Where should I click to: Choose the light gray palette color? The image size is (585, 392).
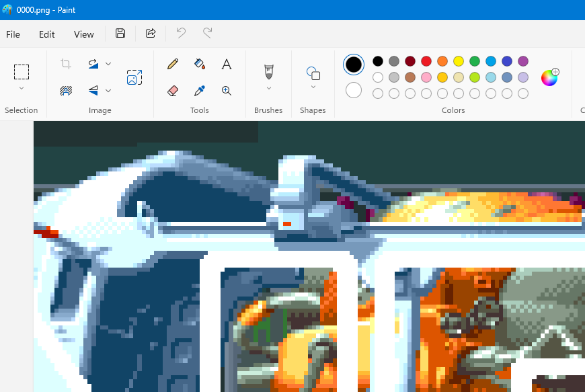click(x=394, y=77)
